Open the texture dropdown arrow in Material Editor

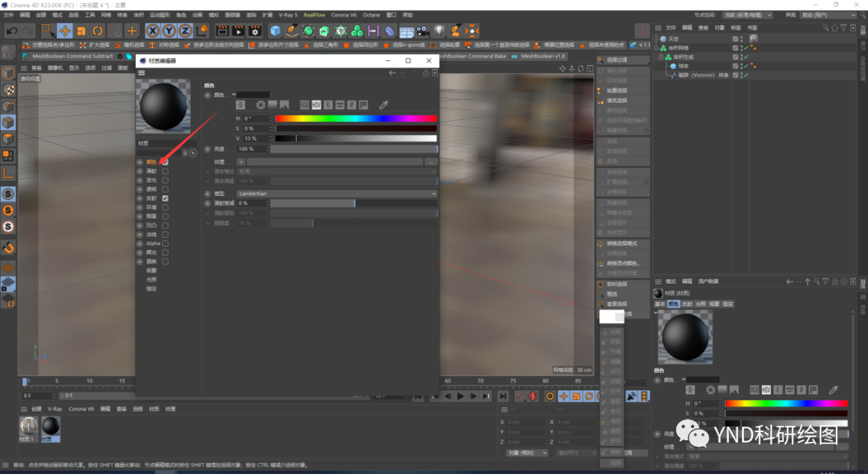click(241, 161)
